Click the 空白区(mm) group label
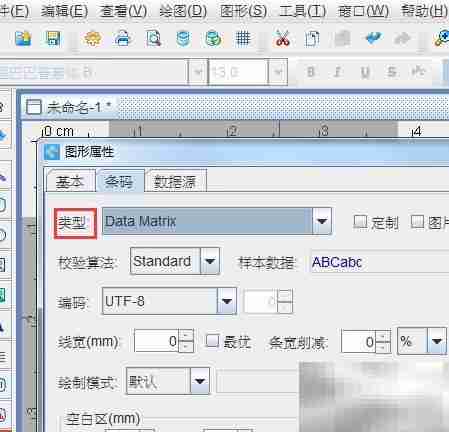This screenshot has height=432, width=449. [x=103, y=419]
